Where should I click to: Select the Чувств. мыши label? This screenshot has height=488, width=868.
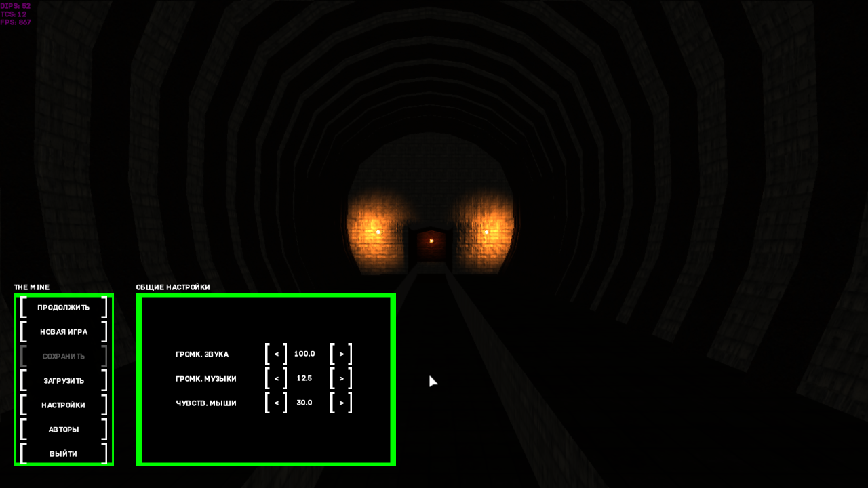[x=206, y=403]
